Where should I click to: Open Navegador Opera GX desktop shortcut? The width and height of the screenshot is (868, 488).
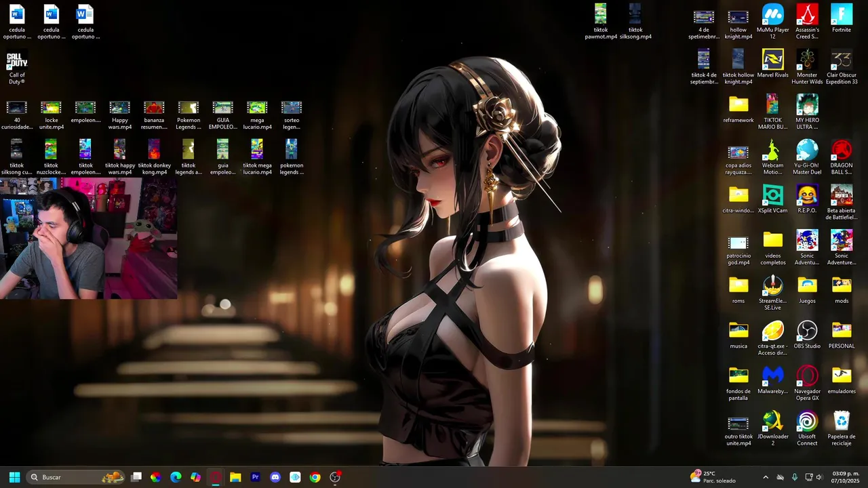click(807, 384)
